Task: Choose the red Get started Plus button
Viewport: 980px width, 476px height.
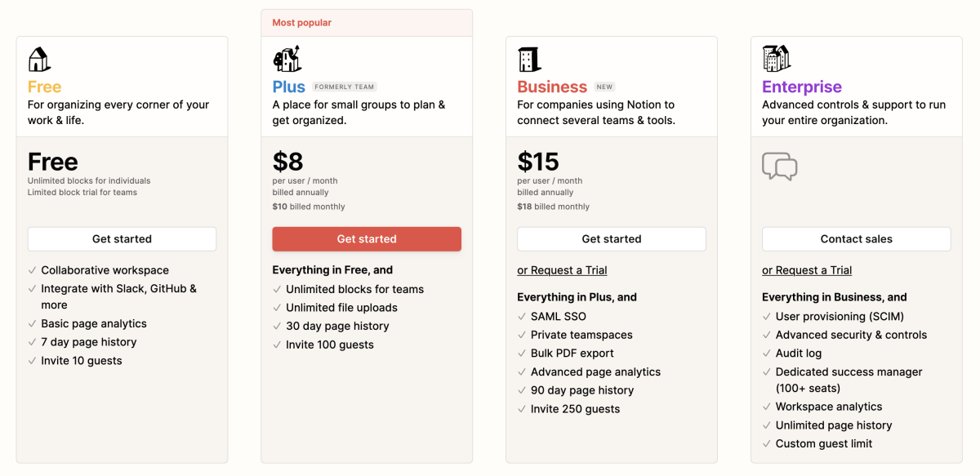Action: click(367, 239)
